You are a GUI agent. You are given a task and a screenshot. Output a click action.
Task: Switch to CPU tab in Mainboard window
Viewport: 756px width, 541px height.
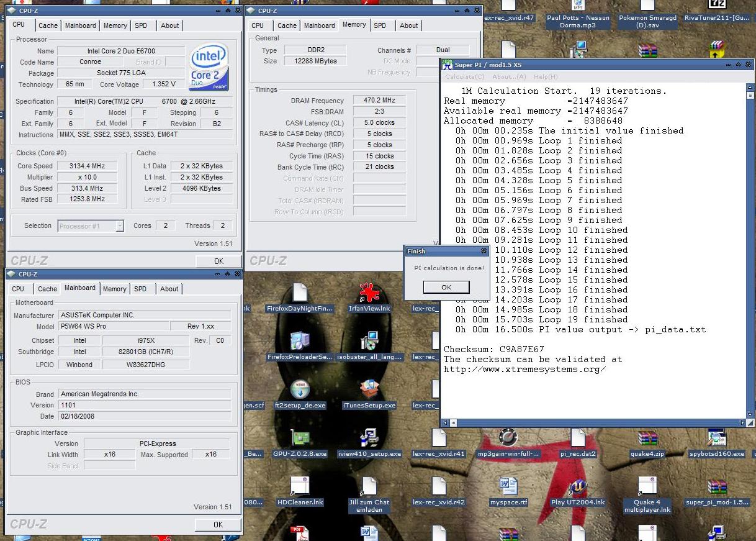point(18,289)
